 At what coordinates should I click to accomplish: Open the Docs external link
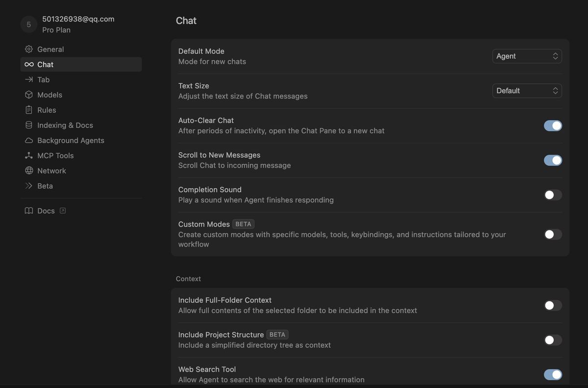[62, 210]
